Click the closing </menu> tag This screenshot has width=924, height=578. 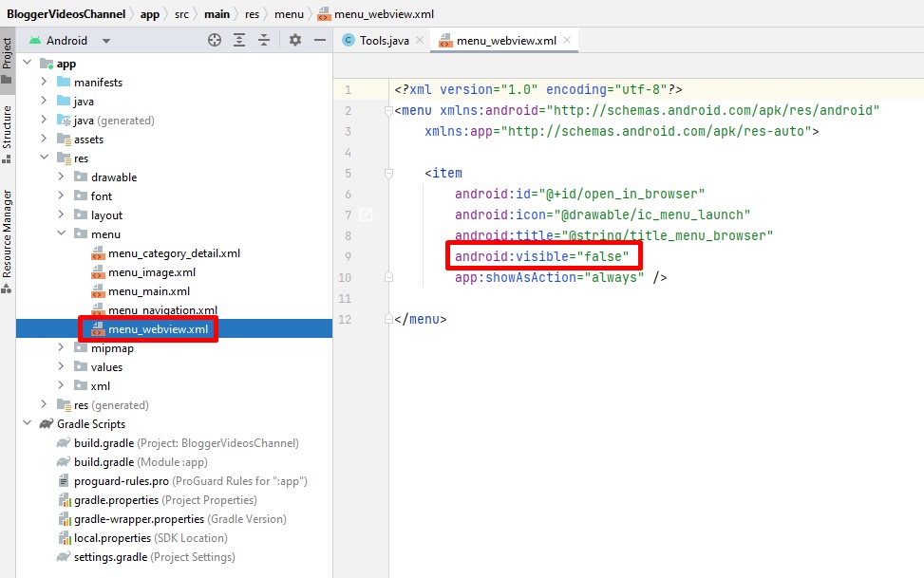(420, 319)
